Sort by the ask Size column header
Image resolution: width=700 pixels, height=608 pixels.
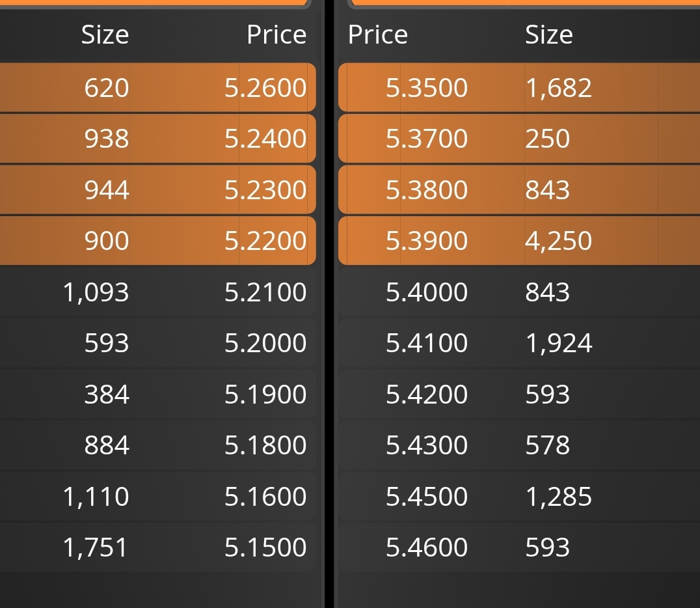pos(549,35)
